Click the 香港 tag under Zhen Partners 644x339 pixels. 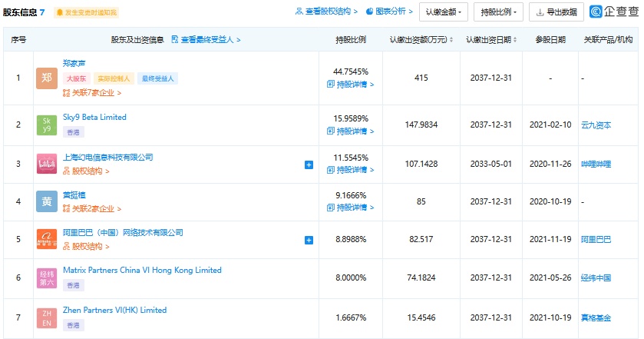point(73,325)
